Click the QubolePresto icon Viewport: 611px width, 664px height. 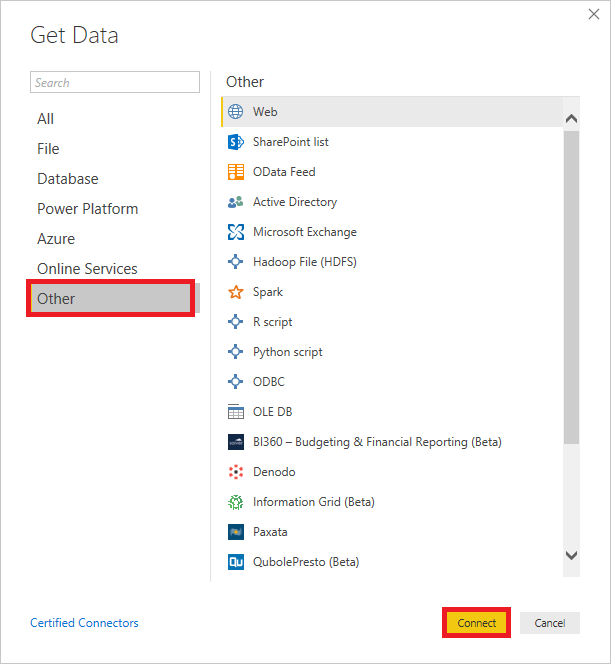pos(235,562)
